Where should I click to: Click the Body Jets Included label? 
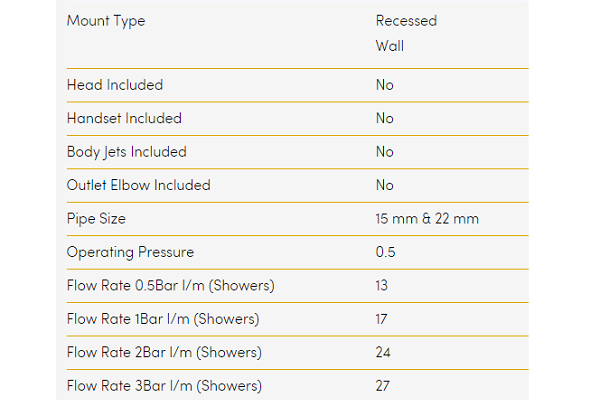click(126, 152)
